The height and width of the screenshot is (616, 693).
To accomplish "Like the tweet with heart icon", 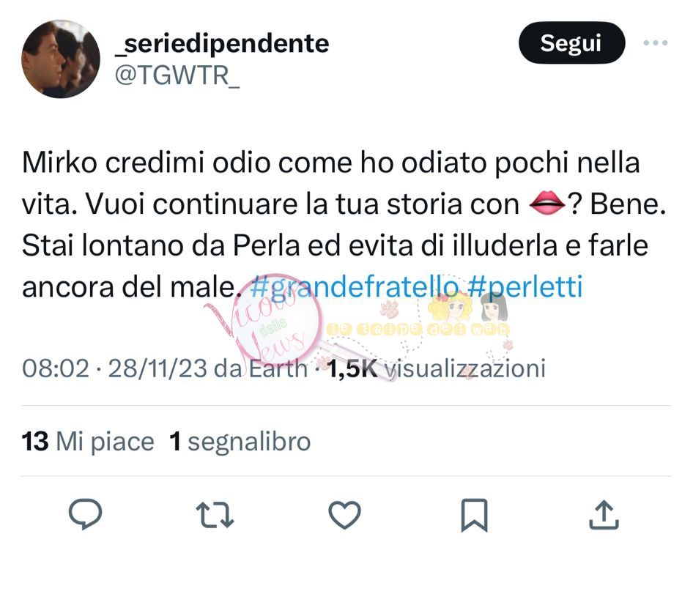I will pyautogui.click(x=345, y=515).
